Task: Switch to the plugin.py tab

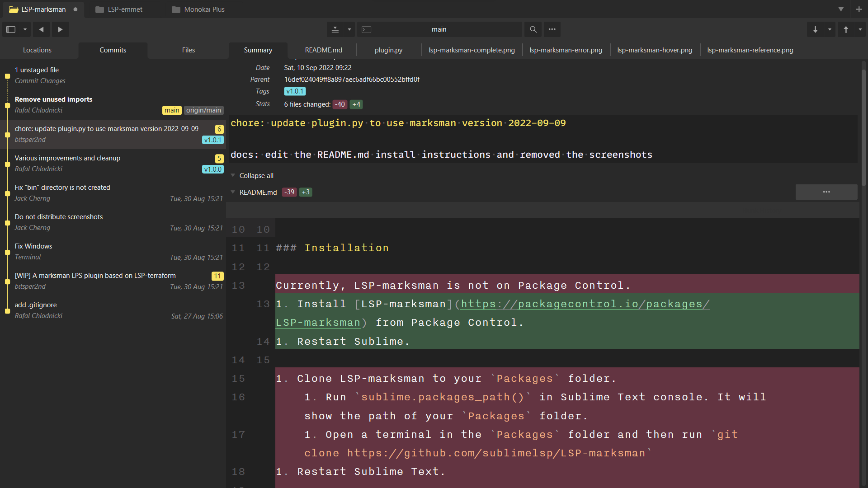Action: coord(388,50)
